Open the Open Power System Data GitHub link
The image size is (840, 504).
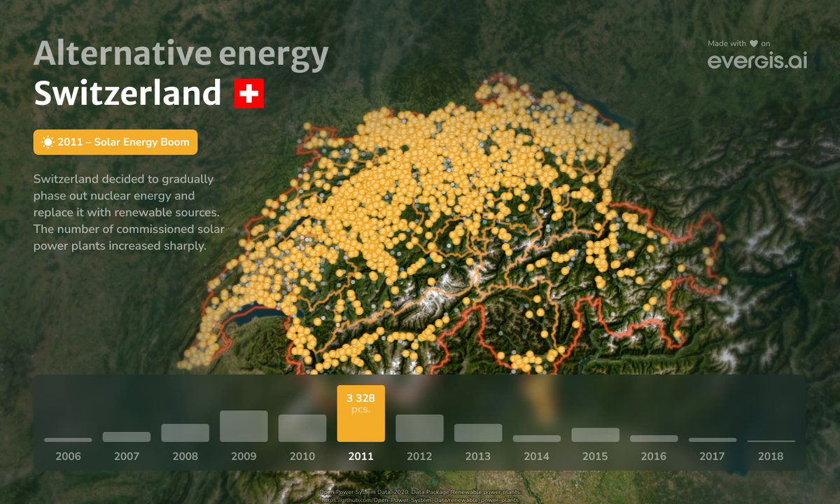[x=419, y=498]
